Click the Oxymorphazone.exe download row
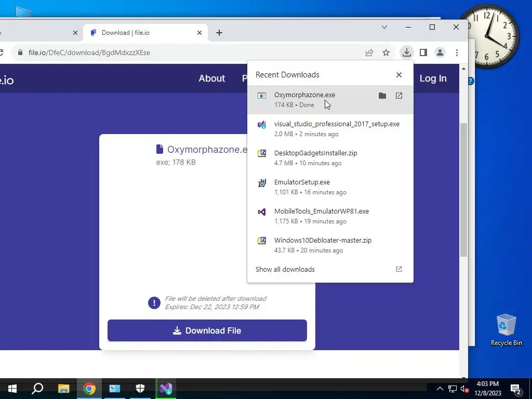 click(330, 100)
